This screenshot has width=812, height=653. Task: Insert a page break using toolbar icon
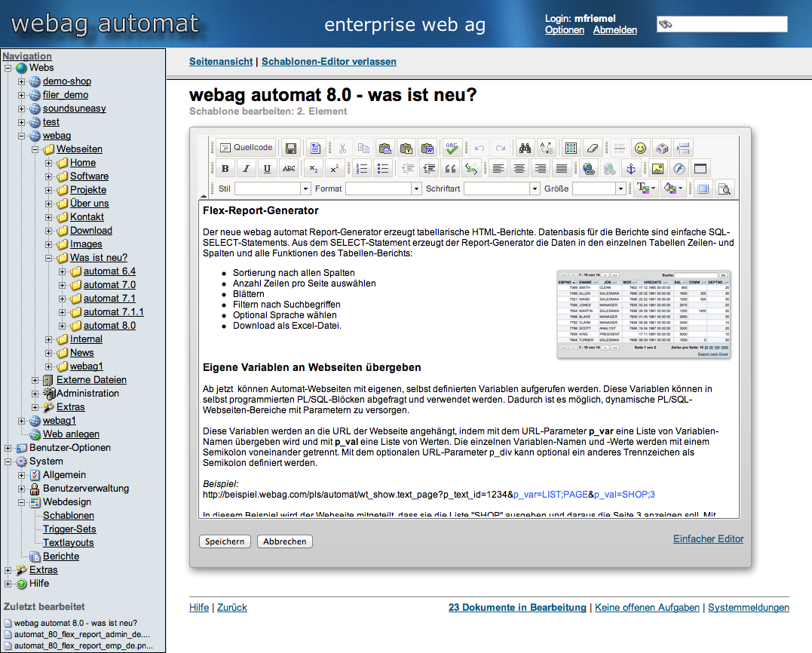click(x=683, y=148)
